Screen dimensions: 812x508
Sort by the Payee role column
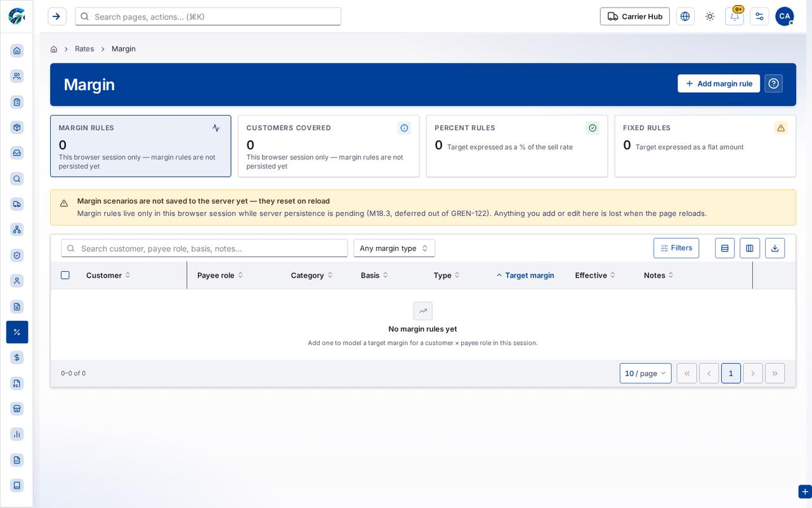[220, 275]
